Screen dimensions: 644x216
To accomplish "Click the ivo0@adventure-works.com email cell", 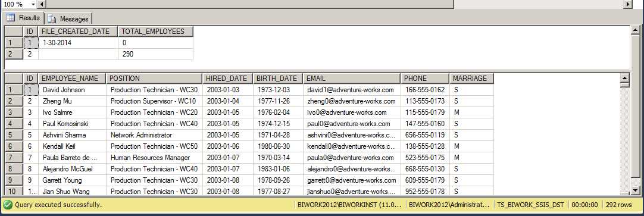I will (x=352, y=112).
